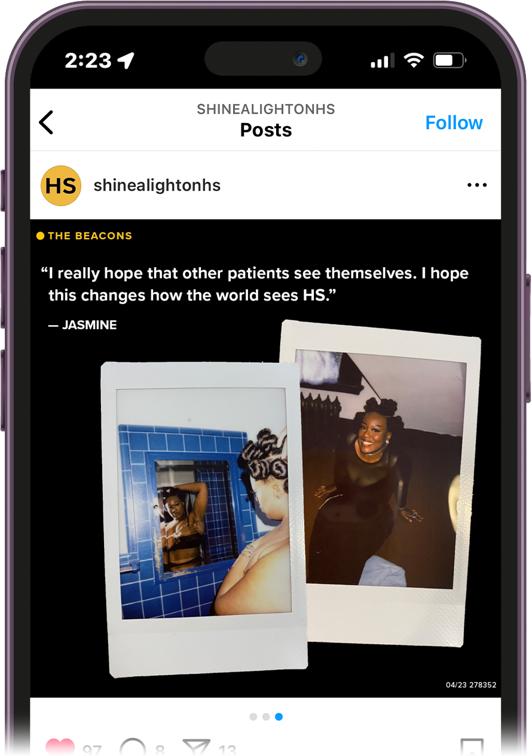Follow the shinealightonhs account
532x756 pixels.
point(454,123)
